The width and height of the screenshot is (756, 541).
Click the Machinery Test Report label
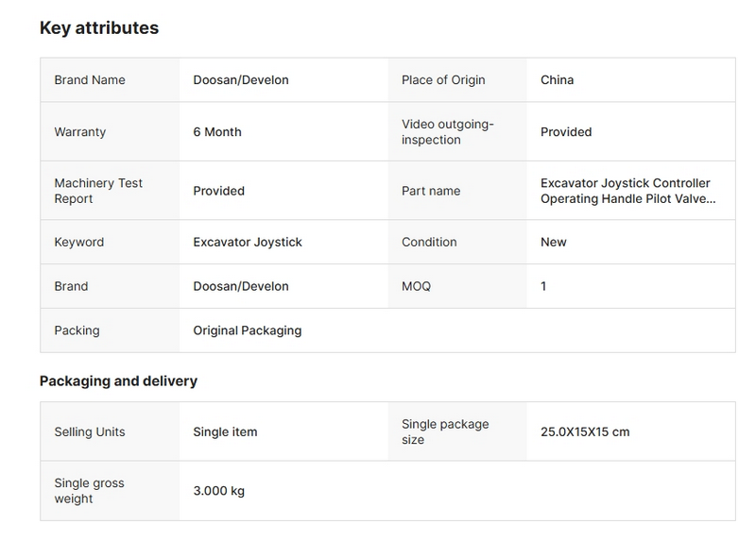click(98, 191)
